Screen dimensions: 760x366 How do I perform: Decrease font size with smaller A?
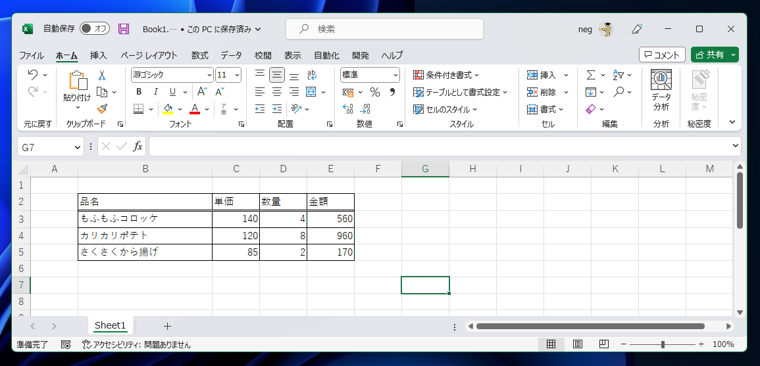(x=220, y=92)
